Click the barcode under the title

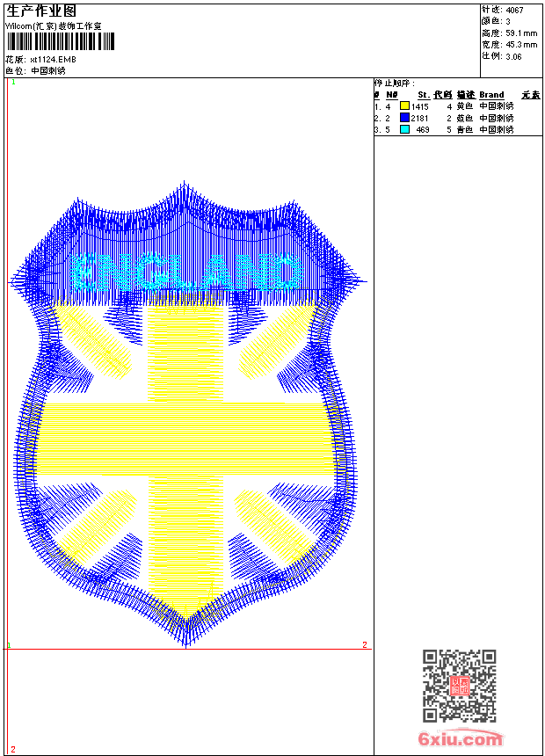pos(53,42)
